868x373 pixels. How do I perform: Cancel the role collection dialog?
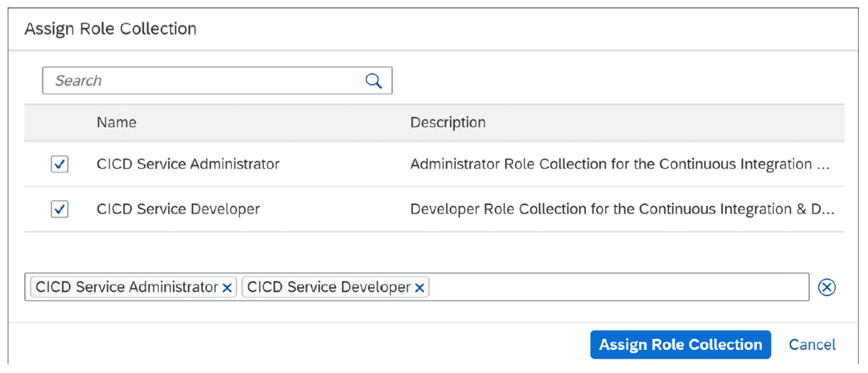click(812, 345)
